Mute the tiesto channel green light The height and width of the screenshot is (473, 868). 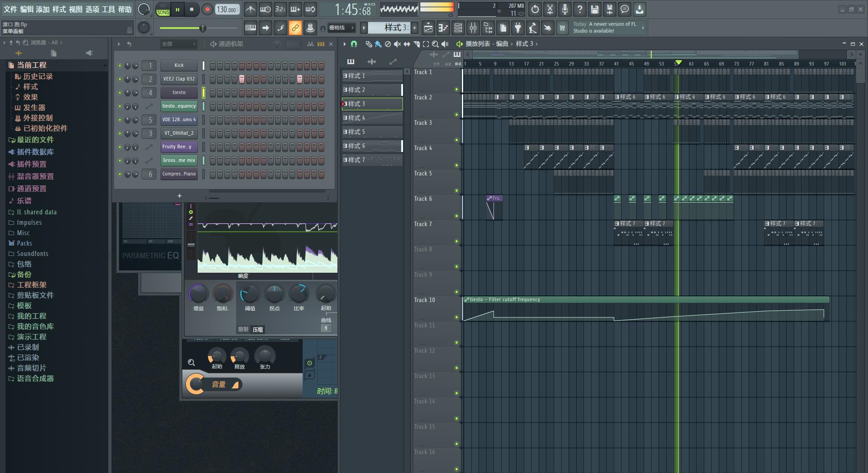pyautogui.click(x=120, y=93)
